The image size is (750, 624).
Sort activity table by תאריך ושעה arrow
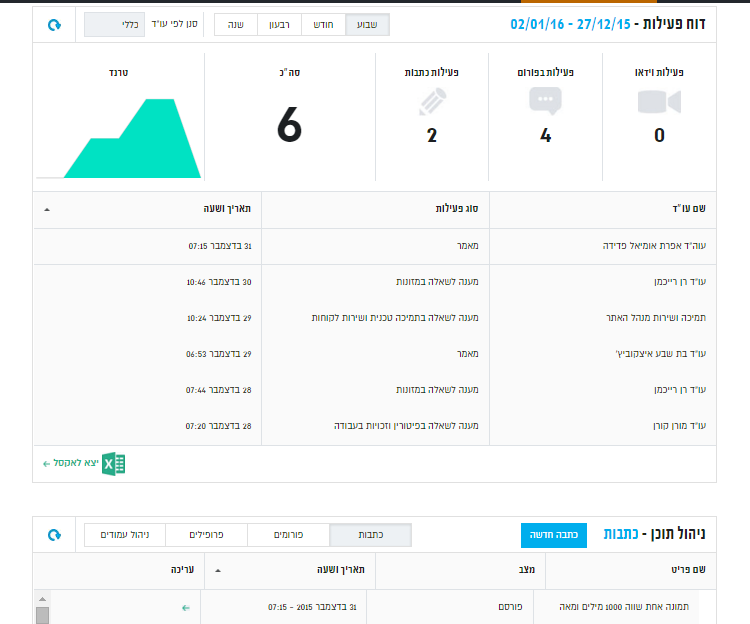tap(47, 209)
